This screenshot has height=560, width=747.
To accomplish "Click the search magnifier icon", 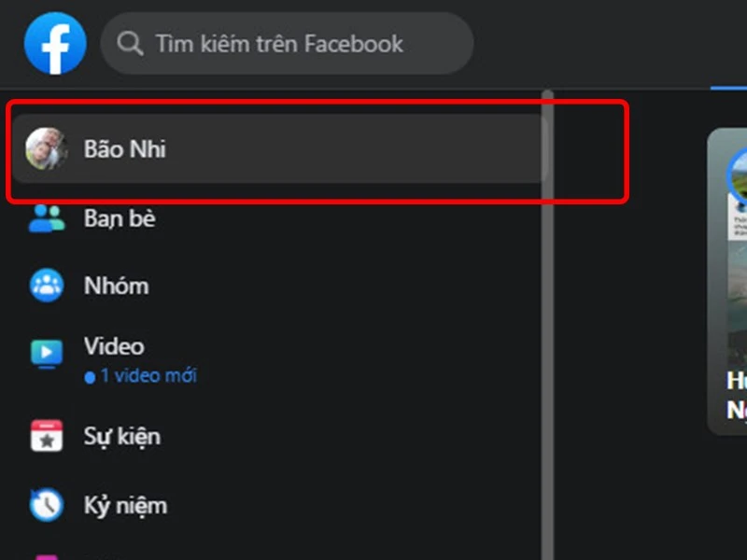I will pos(129,42).
